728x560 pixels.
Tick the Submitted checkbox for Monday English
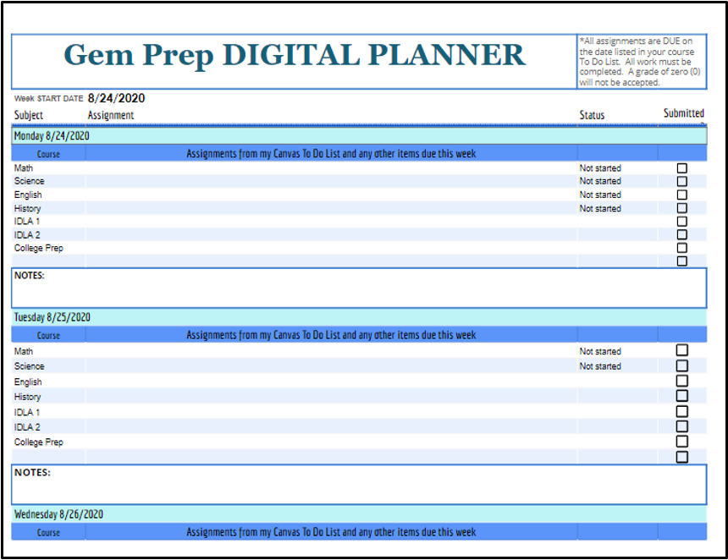[x=681, y=195]
